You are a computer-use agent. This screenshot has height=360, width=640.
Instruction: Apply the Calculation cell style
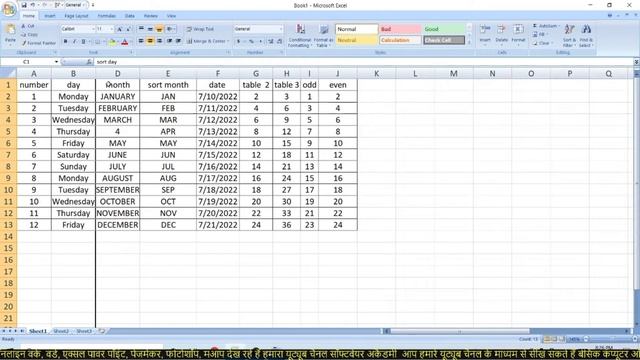400,40
